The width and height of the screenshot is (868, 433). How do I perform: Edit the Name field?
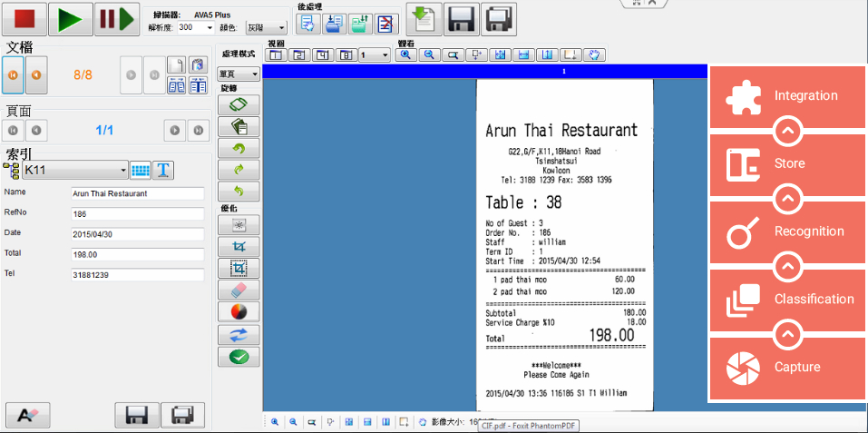(137, 193)
